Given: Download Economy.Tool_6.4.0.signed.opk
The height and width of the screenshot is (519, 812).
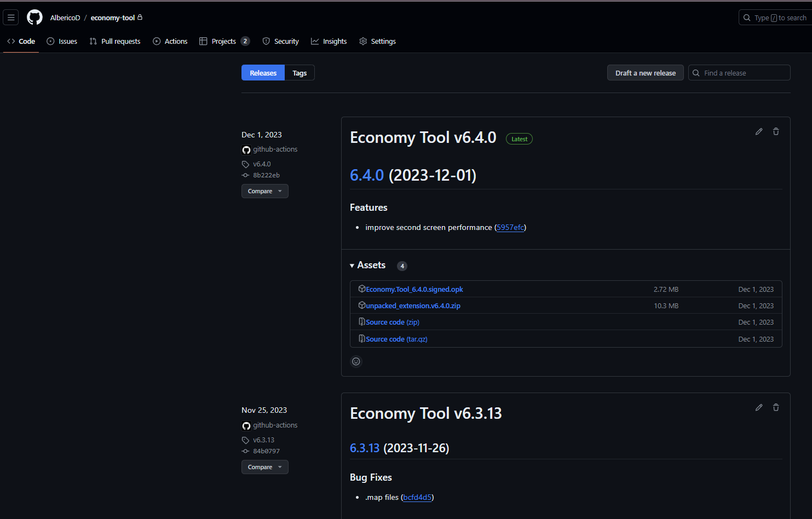Looking at the screenshot, I should coord(414,289).
